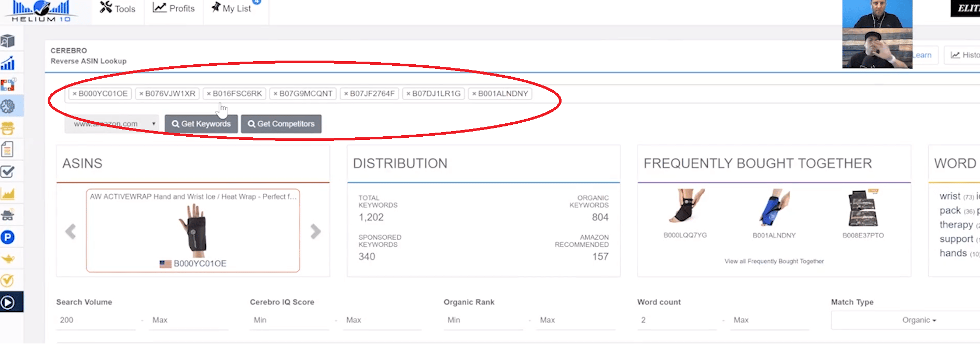This screenshot has width=980, height=345.
Task: Show previous ASIN with left arrow
Action: pos(71,231)
